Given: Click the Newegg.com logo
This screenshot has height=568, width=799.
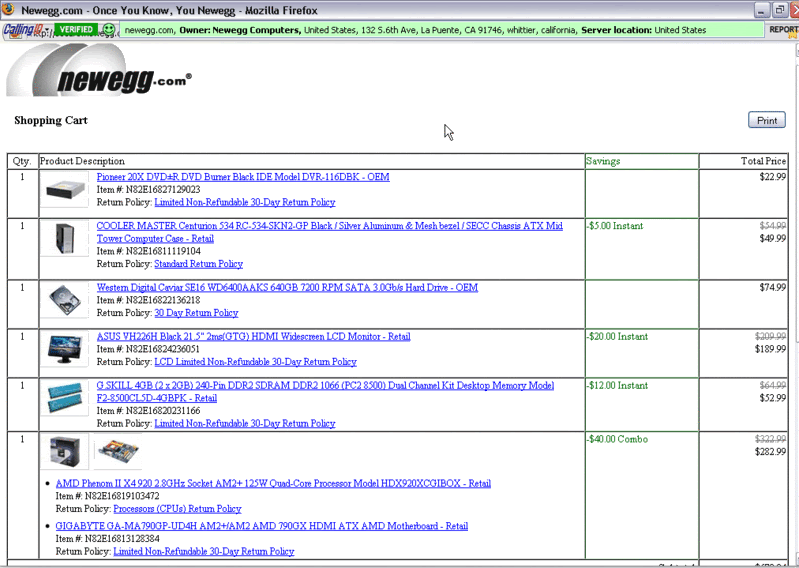Looking at the screenshot, I should (x=100, y=72).
